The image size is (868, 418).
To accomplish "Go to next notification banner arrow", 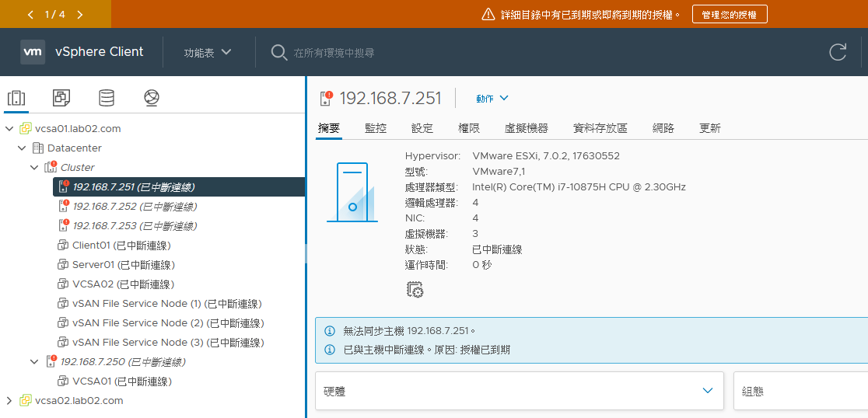I will coord(79,15).
